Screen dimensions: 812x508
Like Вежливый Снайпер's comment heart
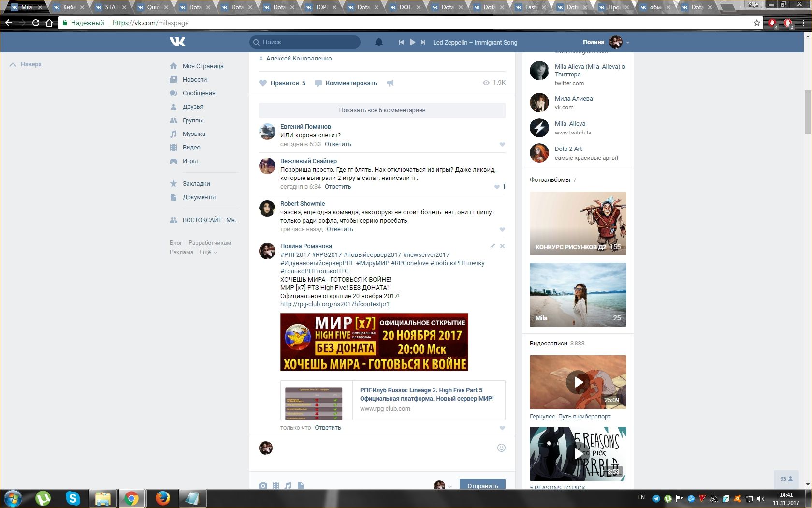(x=497, y=187)
